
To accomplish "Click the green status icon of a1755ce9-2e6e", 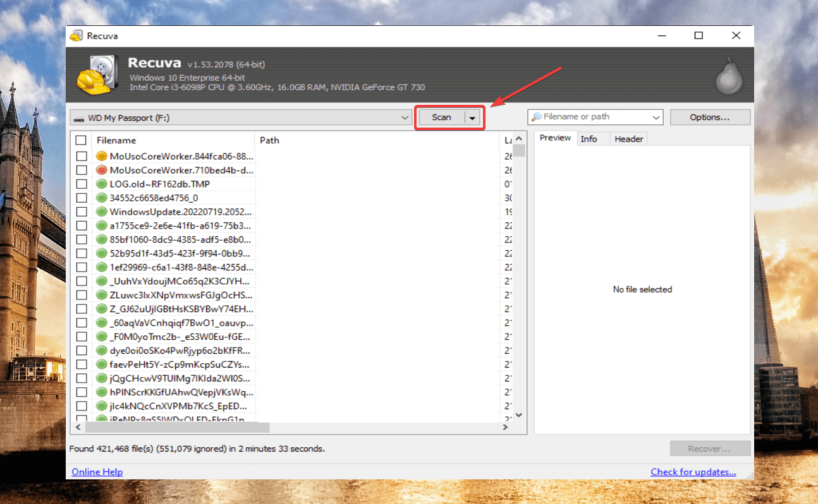I will (101, 225).
